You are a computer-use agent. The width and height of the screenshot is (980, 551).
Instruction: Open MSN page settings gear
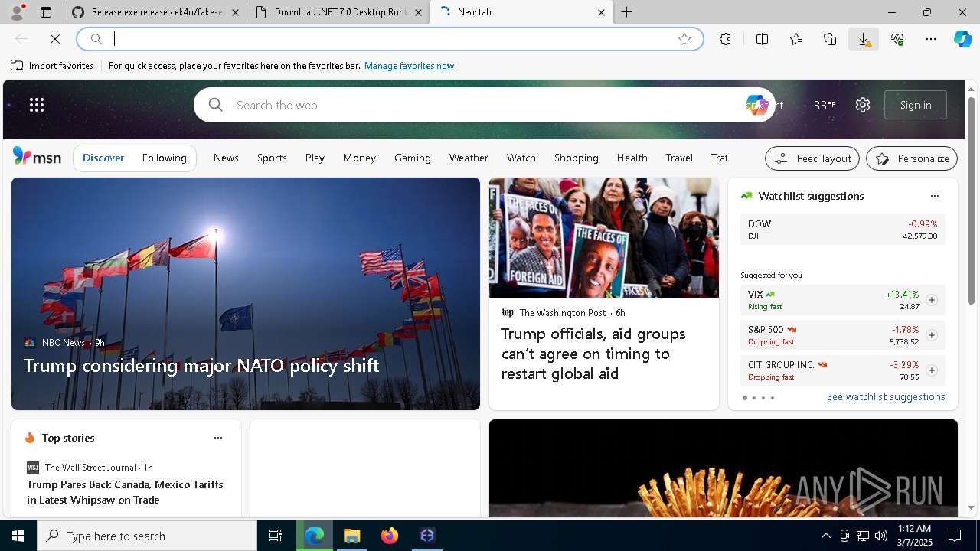coord(863,105)
